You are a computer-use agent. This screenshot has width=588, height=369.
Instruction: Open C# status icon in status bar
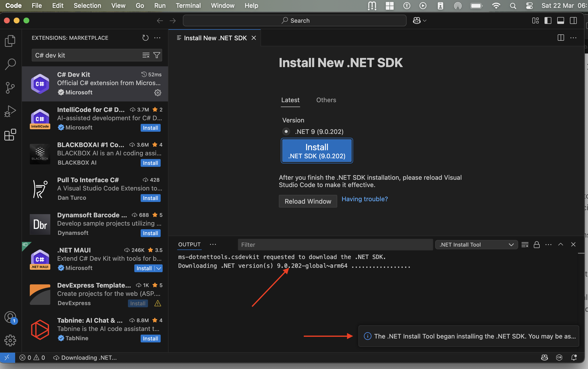point(559,358)
